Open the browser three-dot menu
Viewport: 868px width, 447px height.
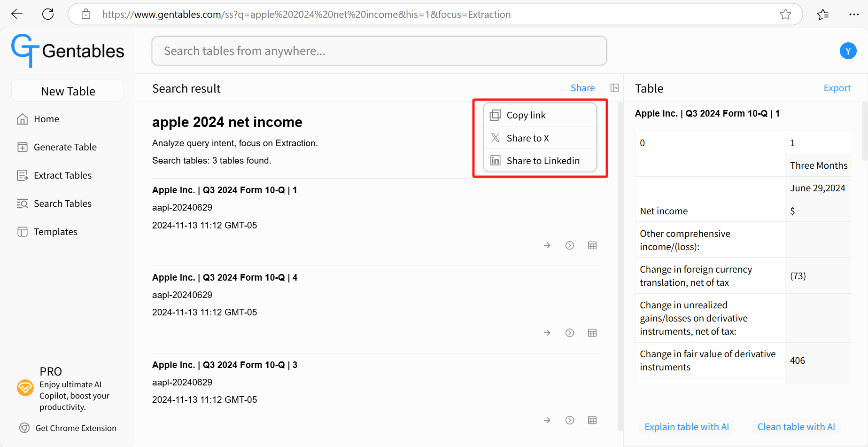[x=854, y=15]
